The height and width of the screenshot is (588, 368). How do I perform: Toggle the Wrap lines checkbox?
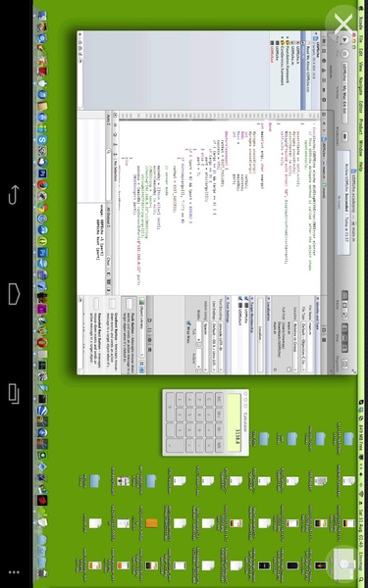point(188,322)
